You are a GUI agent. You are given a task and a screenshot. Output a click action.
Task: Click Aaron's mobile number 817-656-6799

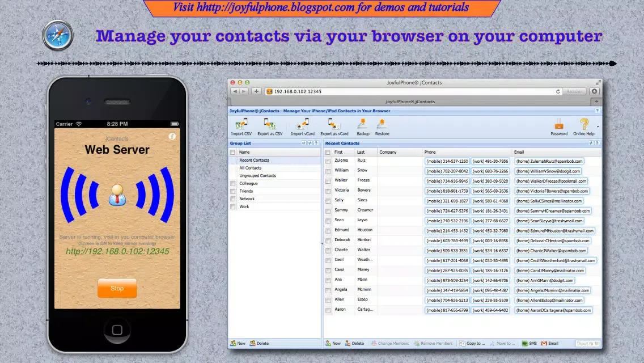(447, 310)
